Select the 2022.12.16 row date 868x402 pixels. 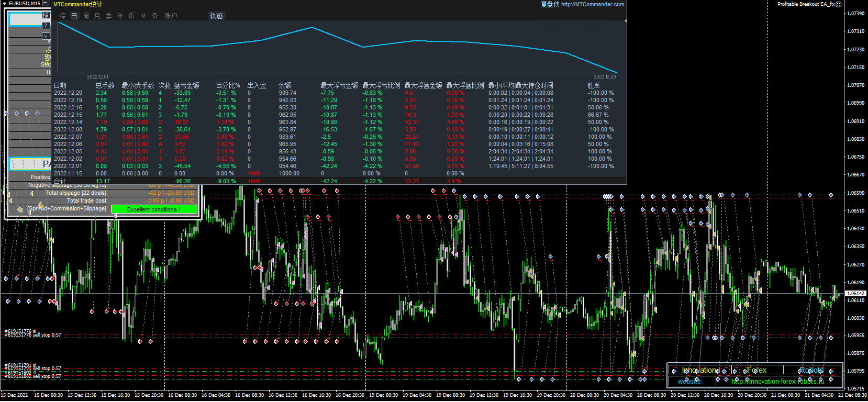point(68,107)
